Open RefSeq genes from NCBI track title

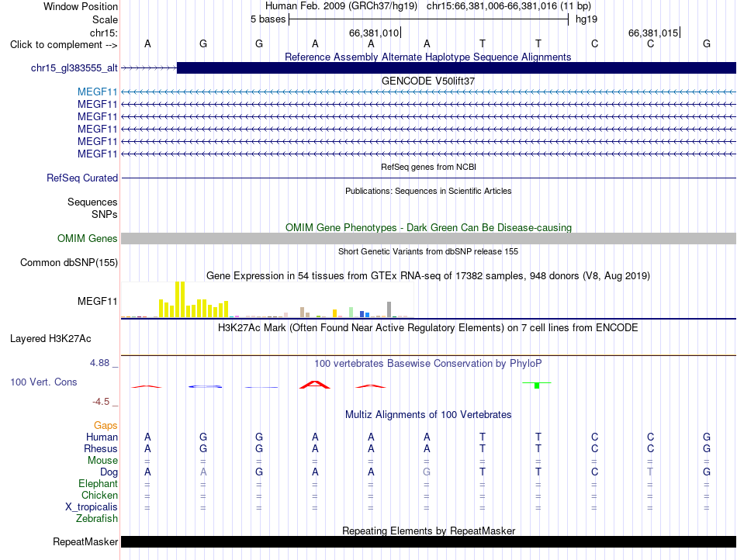pos(428,167)
